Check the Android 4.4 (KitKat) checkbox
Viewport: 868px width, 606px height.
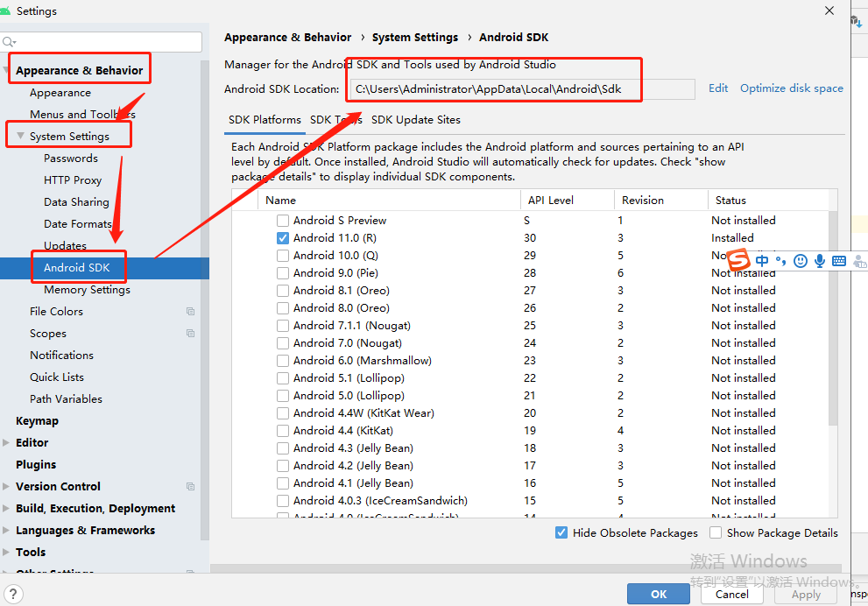pyautogui.click(x=283, y=431)
